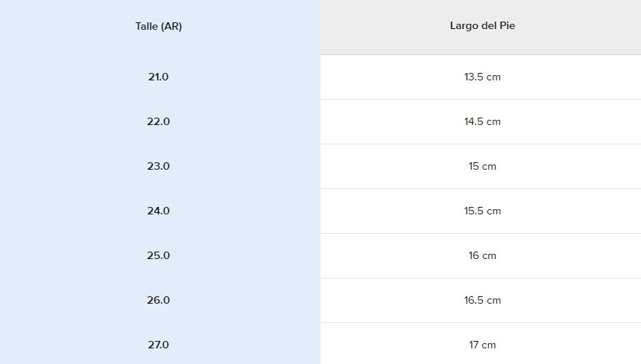Screen dimensions: 641x364
Task: Click the Talle (AR) column header
Action: (159, 26)
